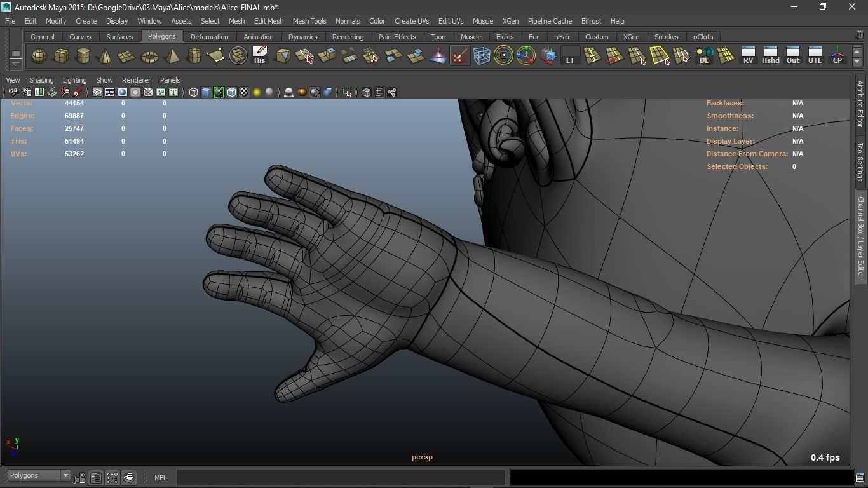Click the polygon create tool shelf icon
Screen dimensions: 868x488
pos(215,56)
